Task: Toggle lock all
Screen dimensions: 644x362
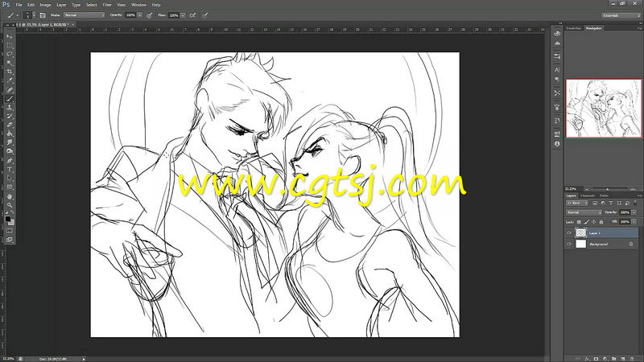Action: (x=601, y=222)
